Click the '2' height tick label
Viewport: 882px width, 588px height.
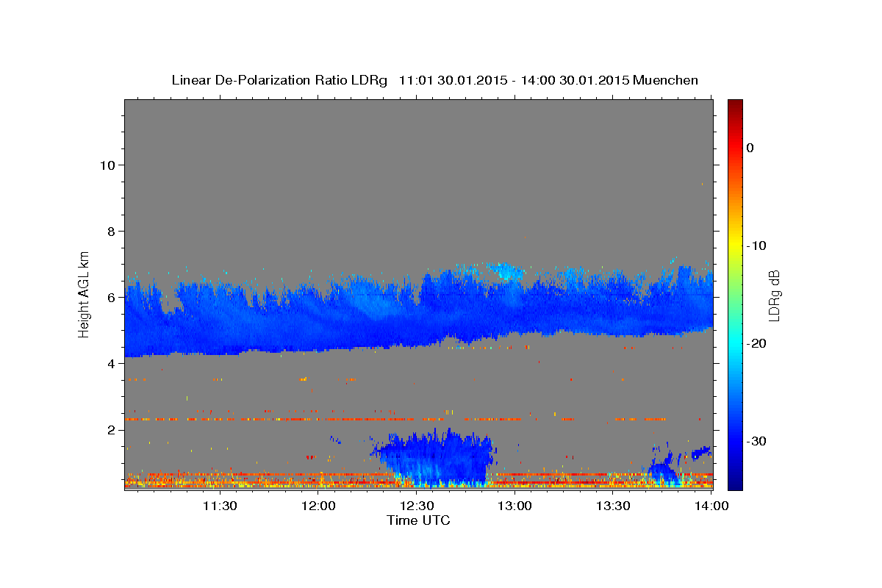point(110,429)
